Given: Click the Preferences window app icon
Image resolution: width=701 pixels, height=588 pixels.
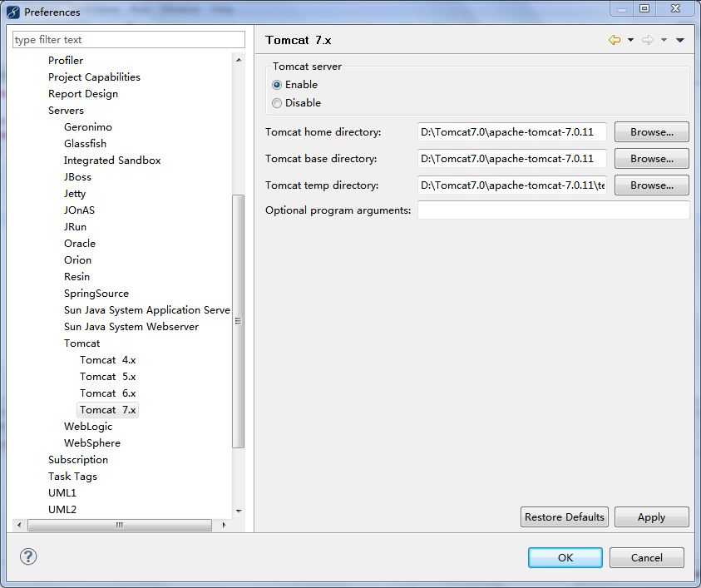Looking at the screenshot, I should [x=13, y=12].
